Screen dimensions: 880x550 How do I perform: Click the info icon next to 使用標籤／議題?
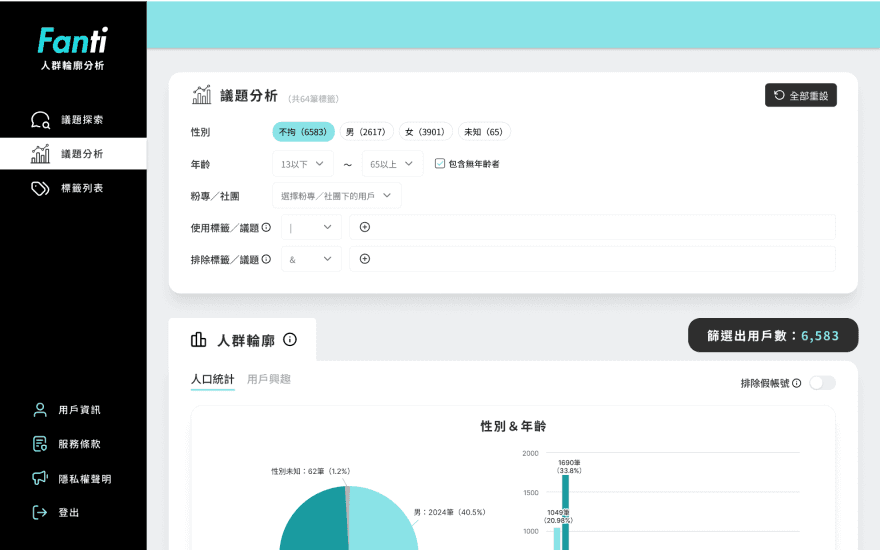coord(267,227)
